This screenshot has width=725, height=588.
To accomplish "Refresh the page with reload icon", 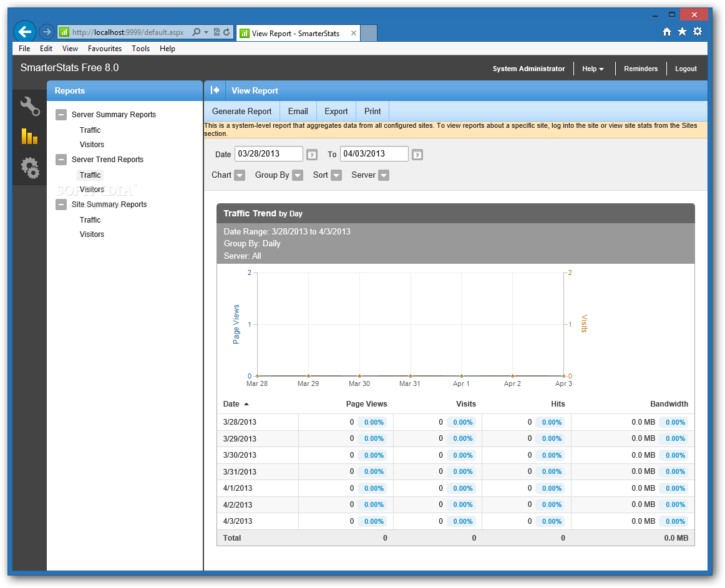I will (226, 32).
